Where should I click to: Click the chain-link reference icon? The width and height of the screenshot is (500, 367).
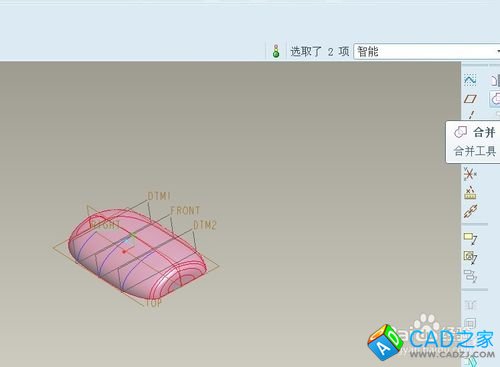click(x=470, y=211)
